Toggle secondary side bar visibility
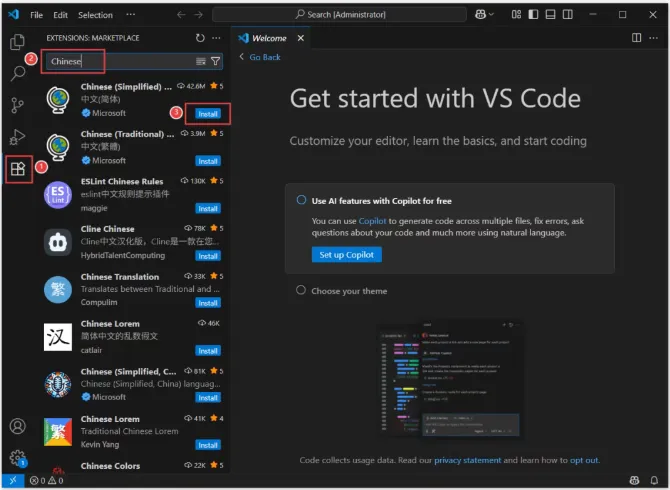 [x=567, y=15]
